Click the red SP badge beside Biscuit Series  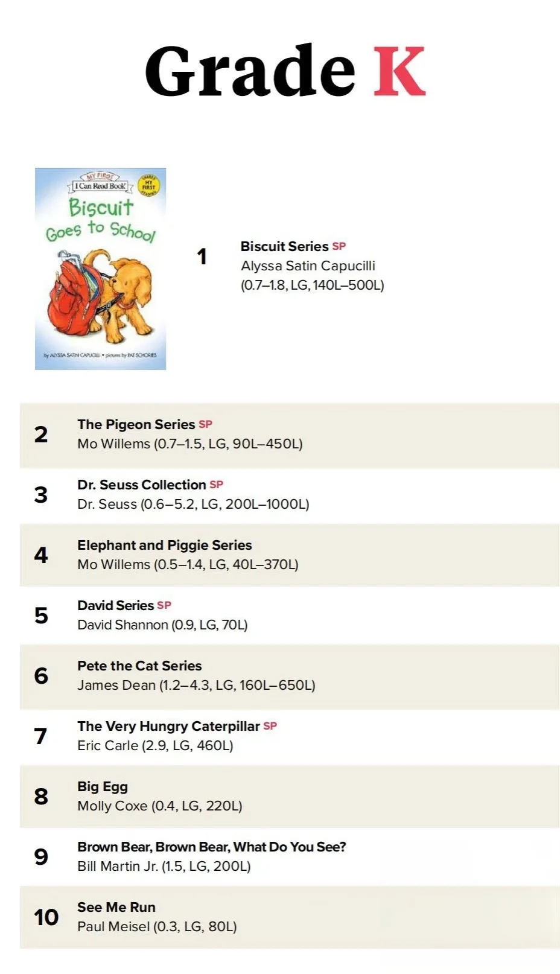coord(339,246)
